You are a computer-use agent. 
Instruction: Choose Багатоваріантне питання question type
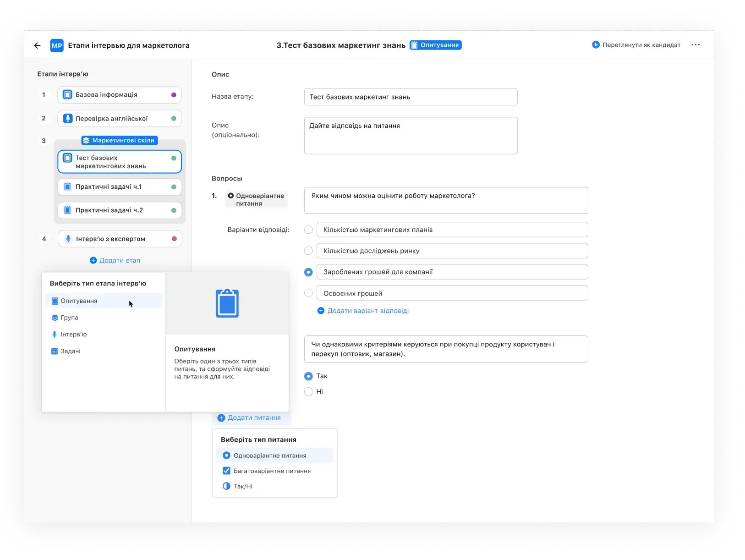[272, 471]
